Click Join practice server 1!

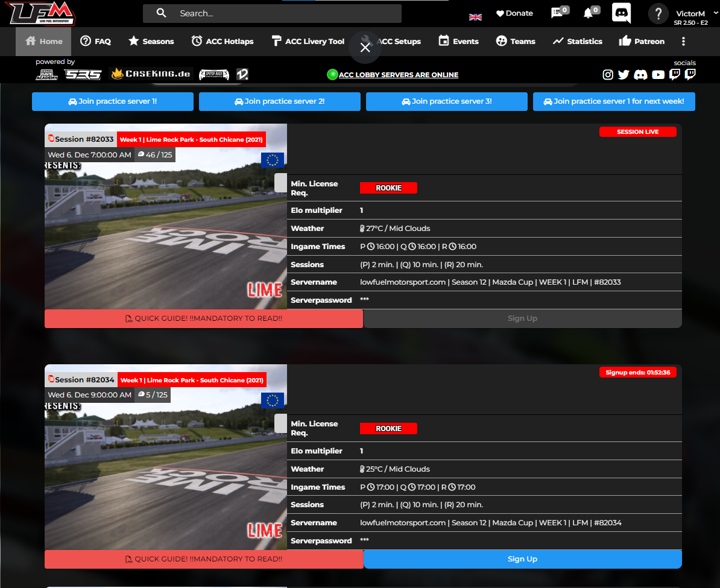coord(113,101)
